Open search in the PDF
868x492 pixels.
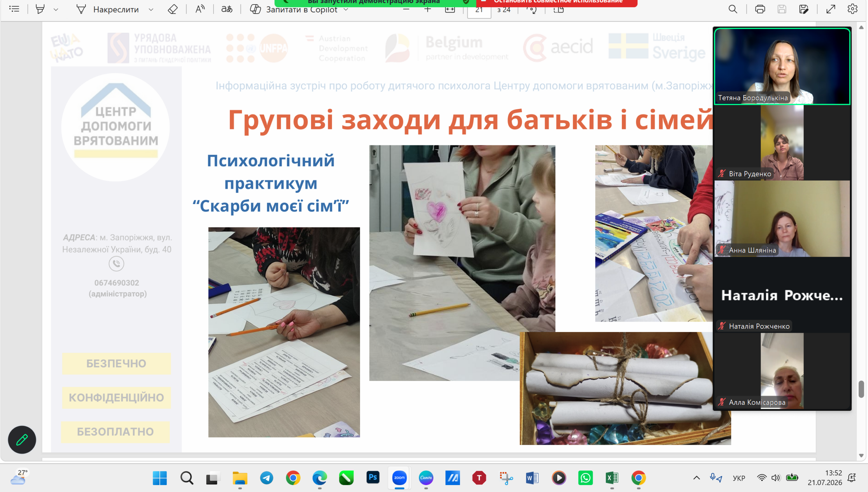click(x=733, y=9)
